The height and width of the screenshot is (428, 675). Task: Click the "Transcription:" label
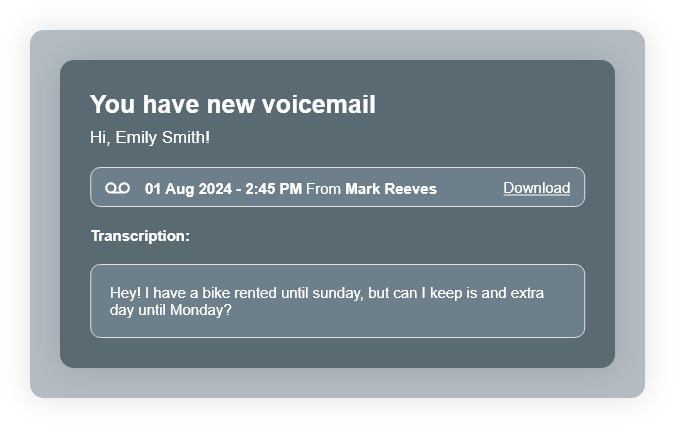coord(140,236)
